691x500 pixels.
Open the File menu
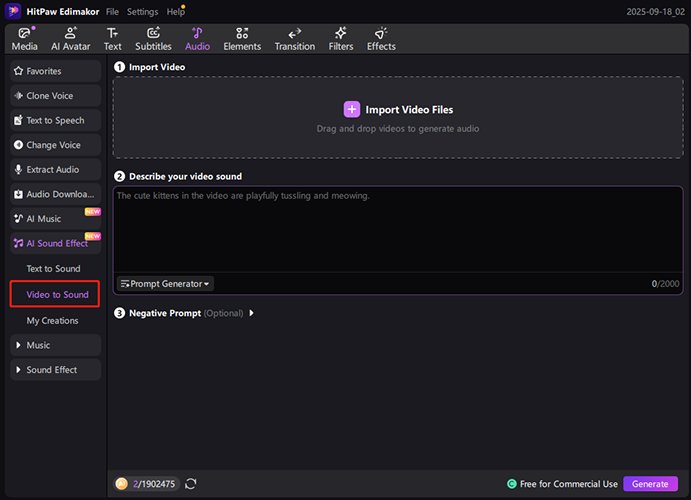(113, 12)
